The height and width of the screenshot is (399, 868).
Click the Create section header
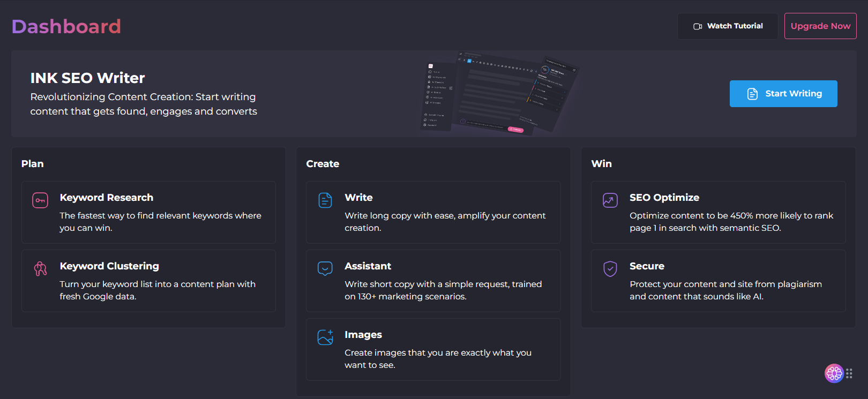pos(323,164)
